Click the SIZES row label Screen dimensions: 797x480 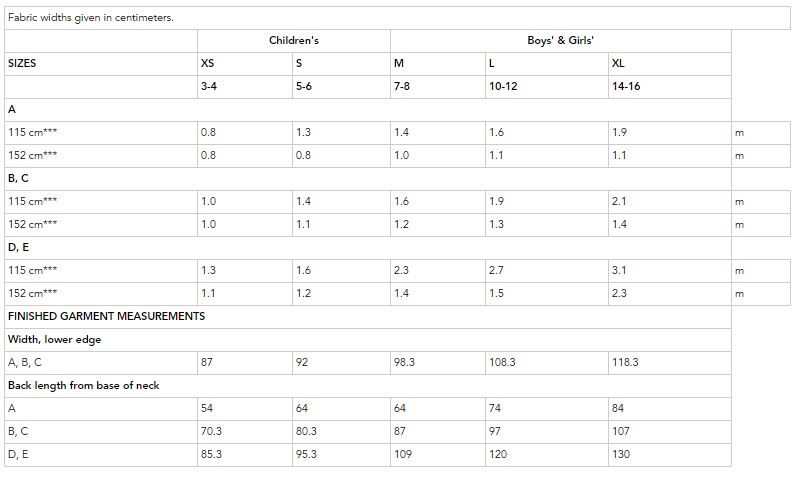coord(22,64)
